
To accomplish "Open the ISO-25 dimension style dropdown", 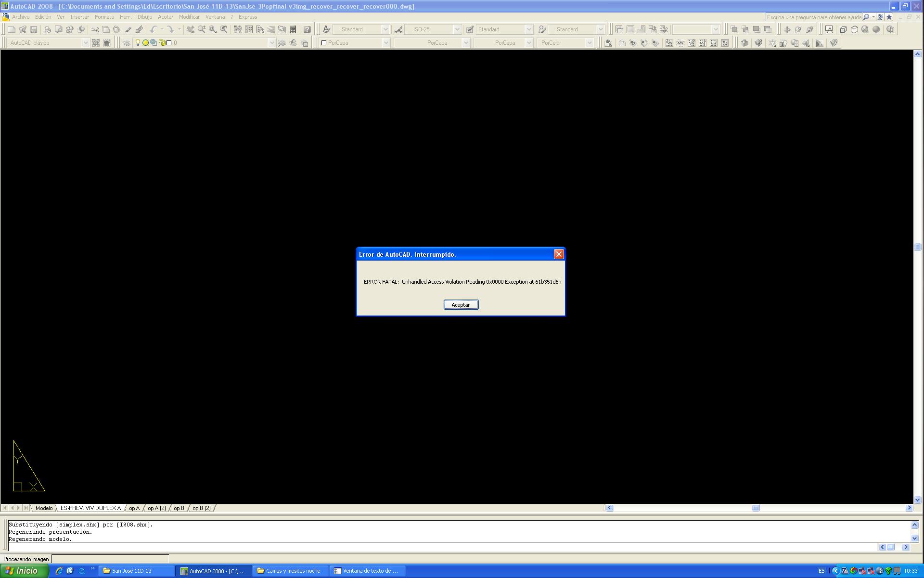I will 457,29.
